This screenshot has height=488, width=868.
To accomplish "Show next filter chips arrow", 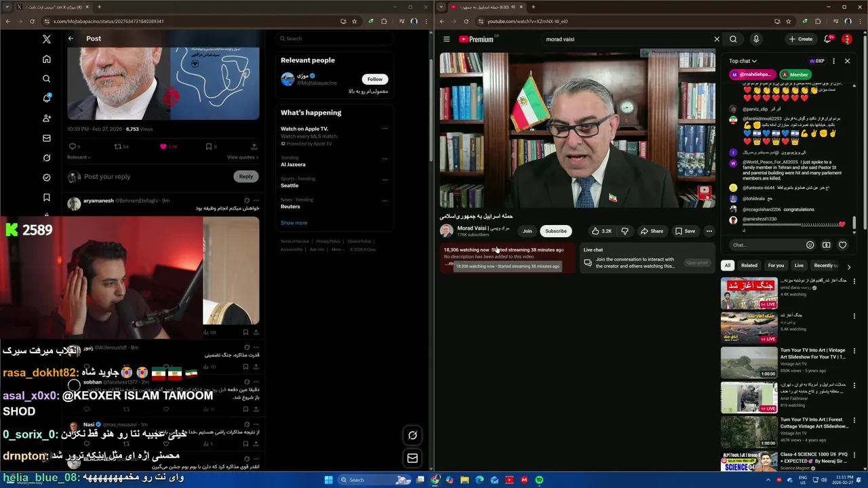I will [848, 266].
